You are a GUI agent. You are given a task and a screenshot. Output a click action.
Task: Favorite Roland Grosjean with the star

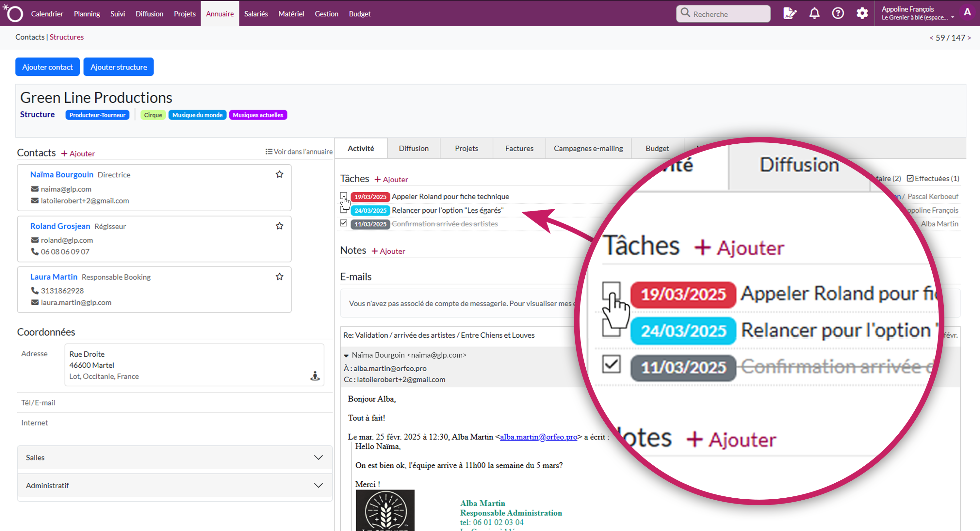coord(280,226)
